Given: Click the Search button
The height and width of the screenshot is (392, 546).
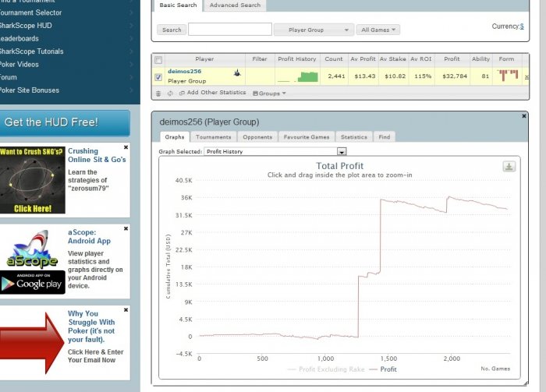Looking at the screenshot, I should [172, 30].
